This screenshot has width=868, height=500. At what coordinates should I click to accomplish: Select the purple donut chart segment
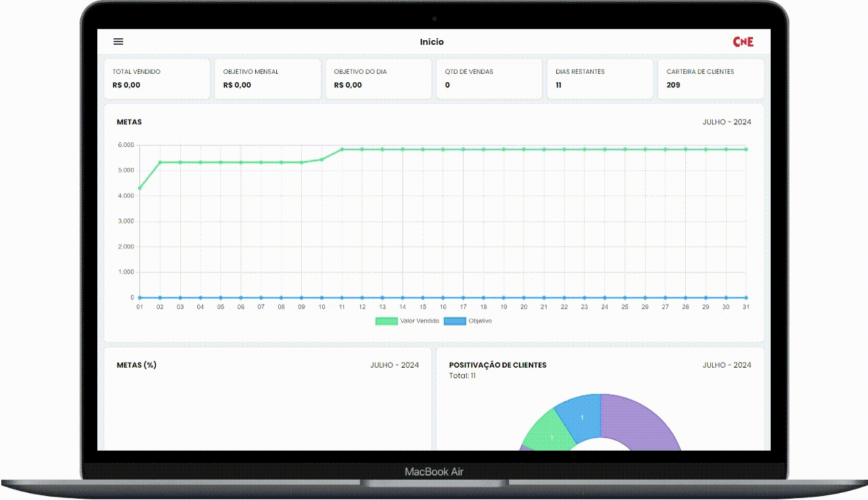coord(641,421)
